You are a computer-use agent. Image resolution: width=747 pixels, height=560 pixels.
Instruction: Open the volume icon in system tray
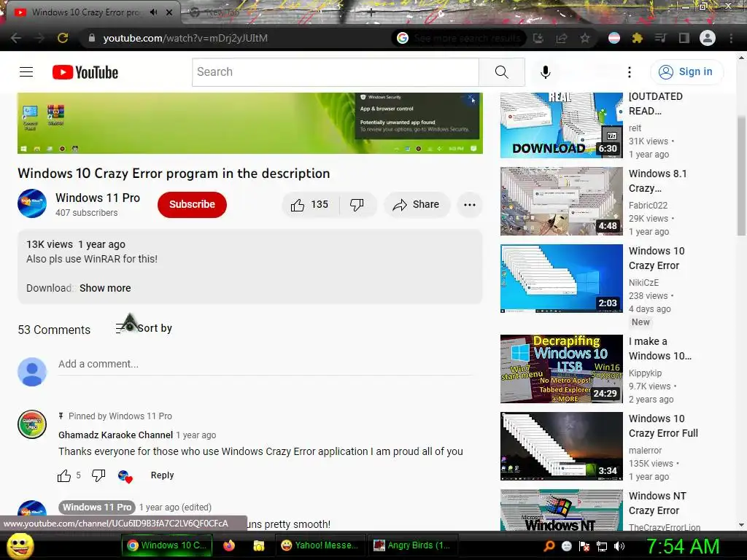[x=619, y=546]
